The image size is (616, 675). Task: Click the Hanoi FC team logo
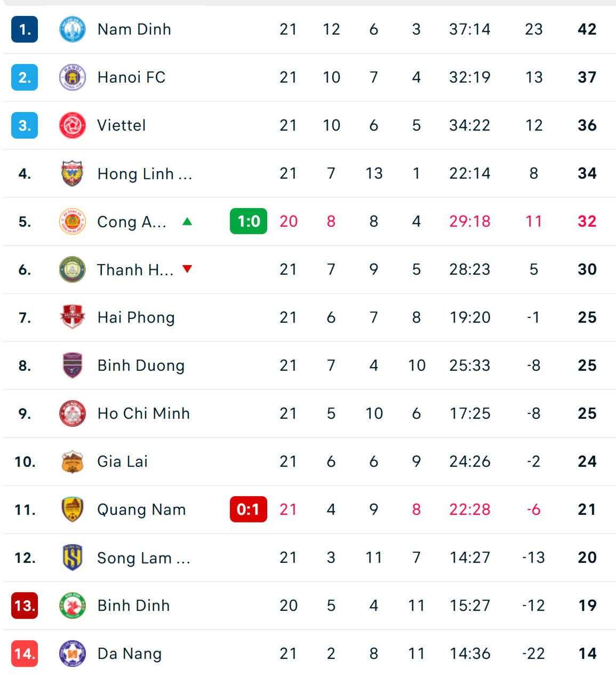(x=72, y=77)
